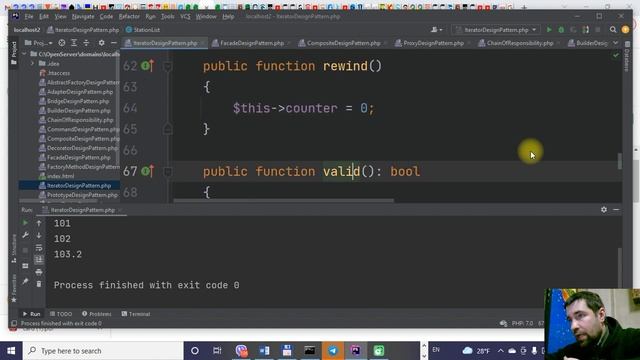Image resolution: width=640 pixels, height=360 pixels.
Task: Run IteratorDesignPattern.php with the green play button
Action: 549,30
